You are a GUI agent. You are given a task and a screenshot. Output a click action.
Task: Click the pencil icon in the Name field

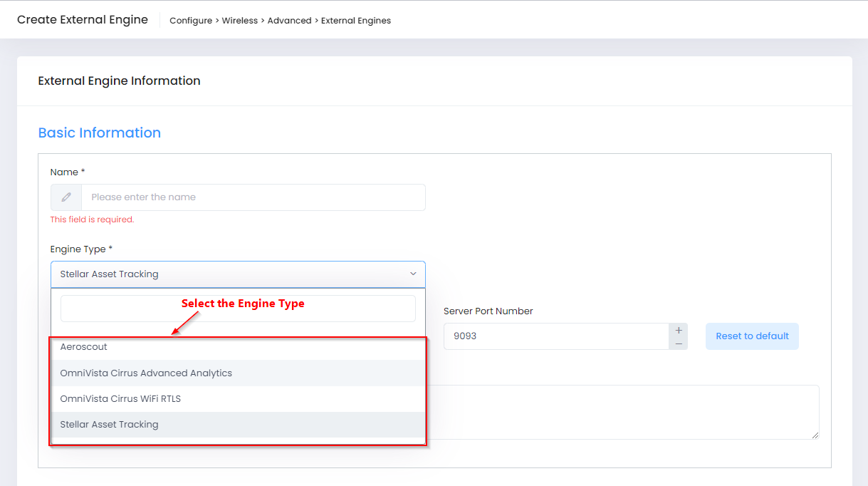click(x=66, y=197)
